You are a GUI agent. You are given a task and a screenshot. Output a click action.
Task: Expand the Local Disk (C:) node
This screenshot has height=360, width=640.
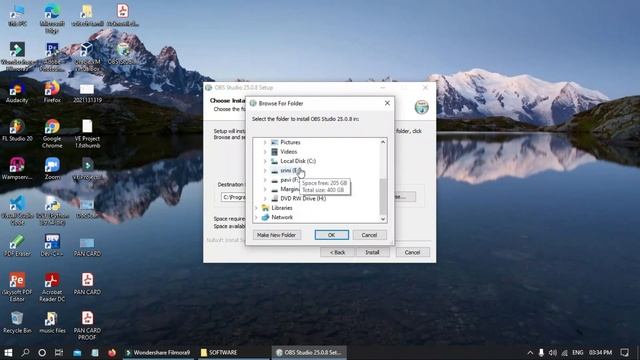coord(265,161)
